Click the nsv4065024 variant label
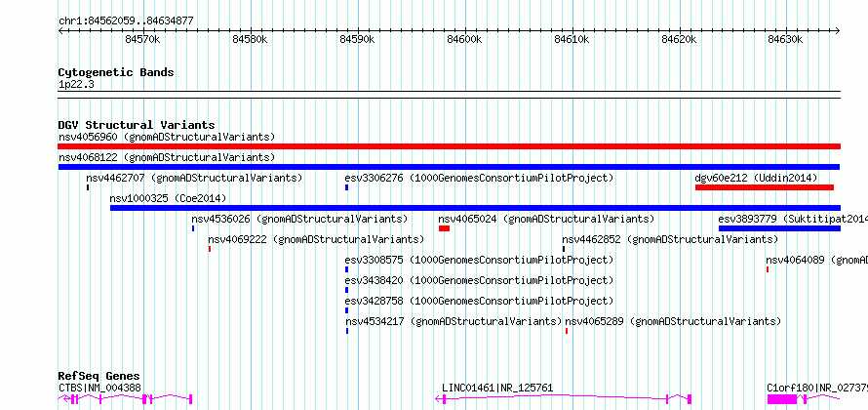 [x=546, y=219]
